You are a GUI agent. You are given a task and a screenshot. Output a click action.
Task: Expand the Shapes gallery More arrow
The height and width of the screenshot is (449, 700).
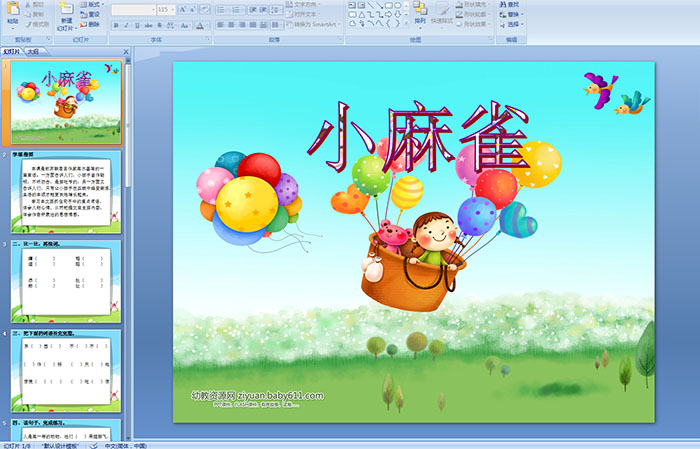(x=406, y=23)
